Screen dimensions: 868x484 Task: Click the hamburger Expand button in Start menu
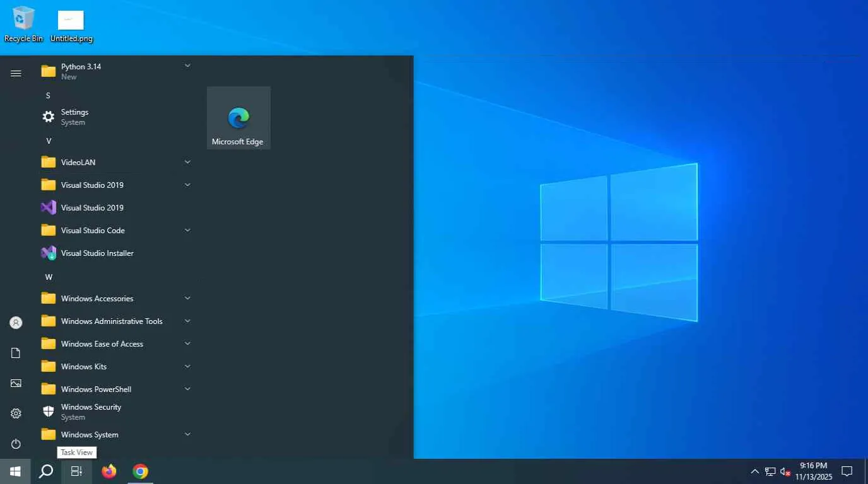[16, 73]
